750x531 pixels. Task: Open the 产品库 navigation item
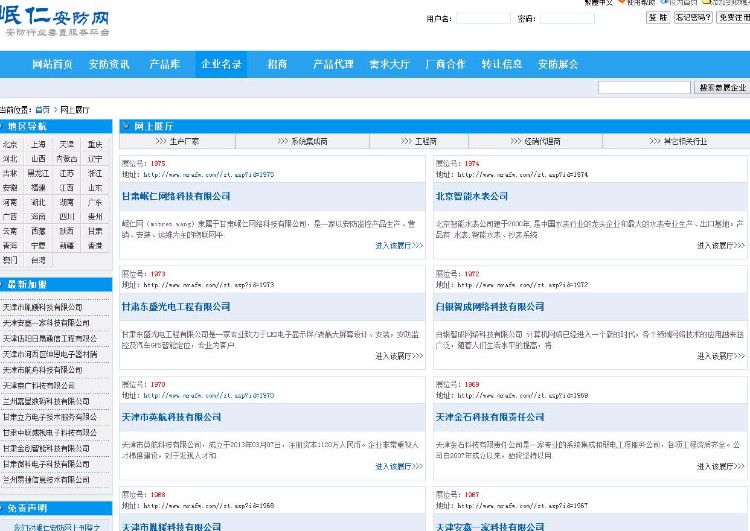165,64
